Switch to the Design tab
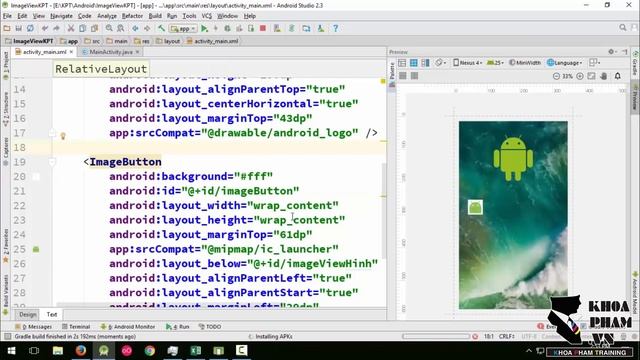Screen dimensions: 640x360 pos(28,314)
